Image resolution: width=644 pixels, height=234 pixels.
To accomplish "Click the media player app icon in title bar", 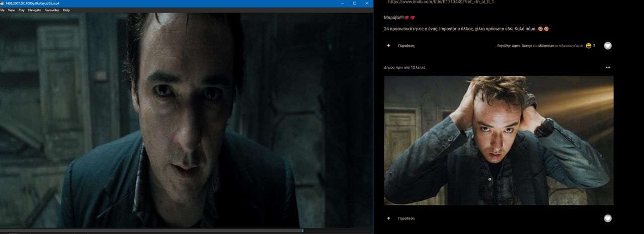I will (x=2, y=3).
